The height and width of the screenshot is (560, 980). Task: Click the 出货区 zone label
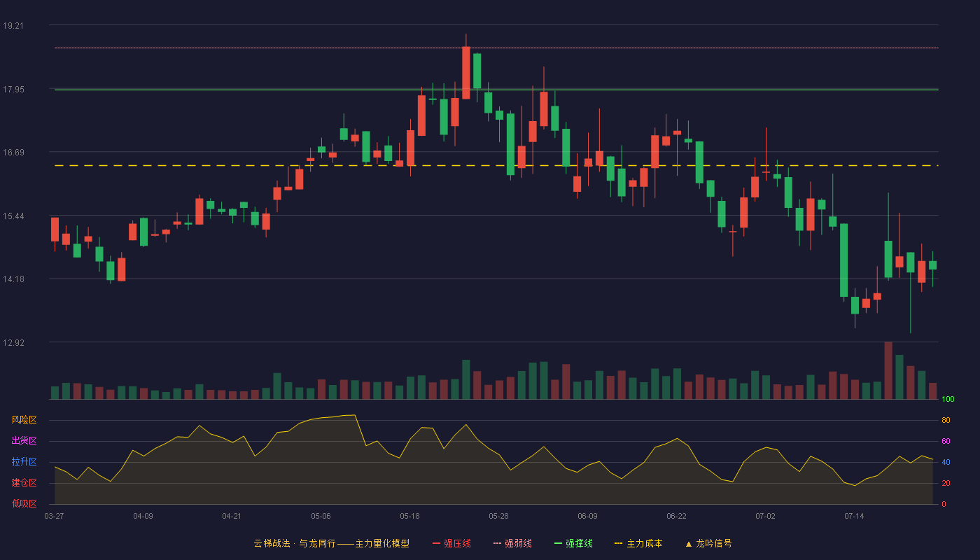(24, 441)
